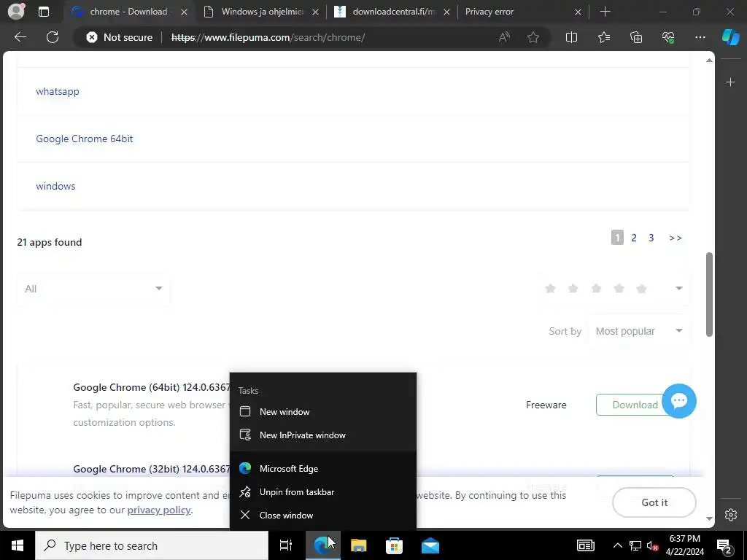Close the downloadcentral.fi tab
Image resolution: width=747 pixels, height=560 pixels.
tap(446, 12)
